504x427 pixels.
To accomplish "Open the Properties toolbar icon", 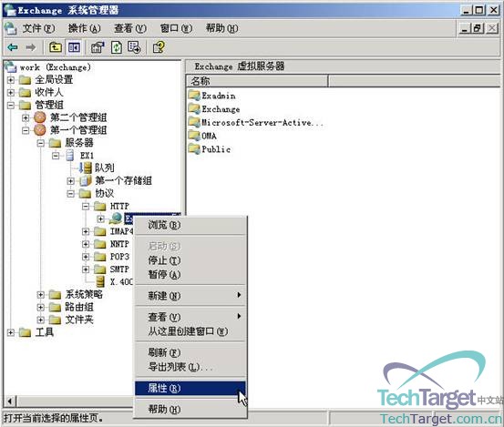I will tap(98, 47).
